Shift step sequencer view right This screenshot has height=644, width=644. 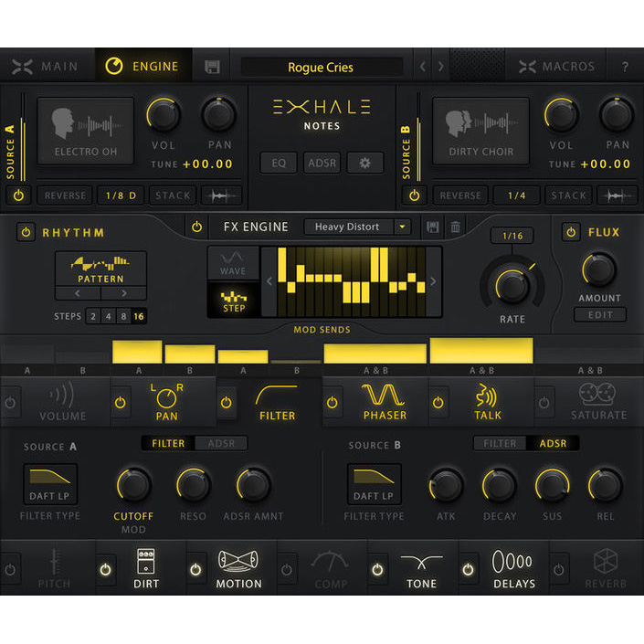click(x=433, y=281)
